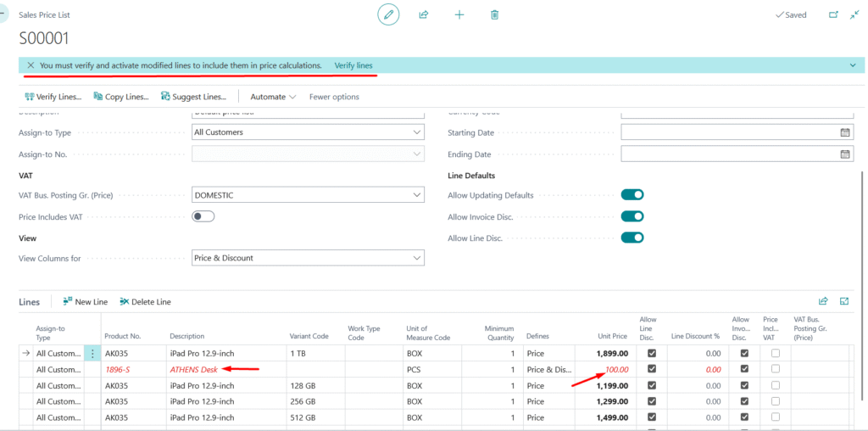Open the Automate menu
This screenshot has width=868, height=431.
point(273,97)
